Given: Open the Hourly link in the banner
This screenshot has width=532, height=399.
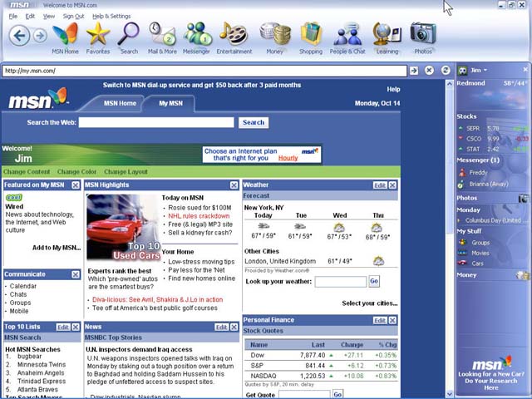Looking at the screenshot, I should (x=288, y=158).
